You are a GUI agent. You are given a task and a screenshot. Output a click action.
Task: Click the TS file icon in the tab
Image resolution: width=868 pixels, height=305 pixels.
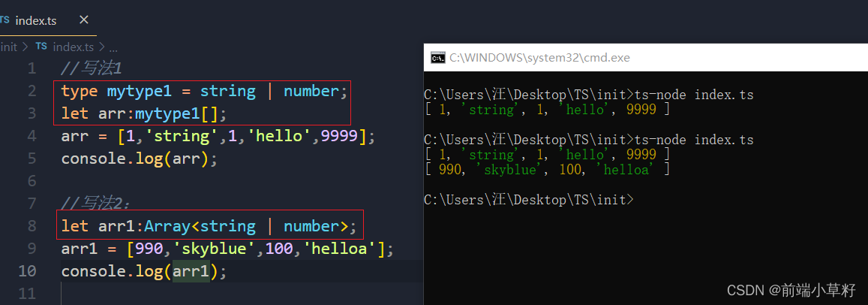5,20
